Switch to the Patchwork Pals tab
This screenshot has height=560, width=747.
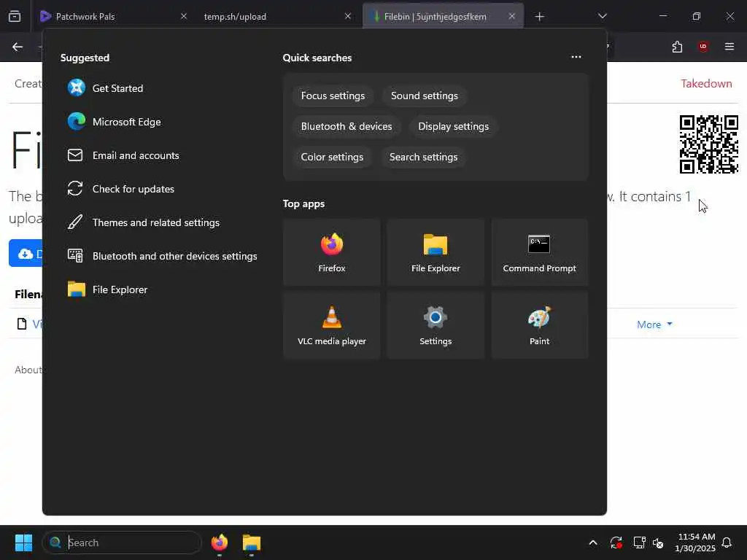(x=113, y=16)
